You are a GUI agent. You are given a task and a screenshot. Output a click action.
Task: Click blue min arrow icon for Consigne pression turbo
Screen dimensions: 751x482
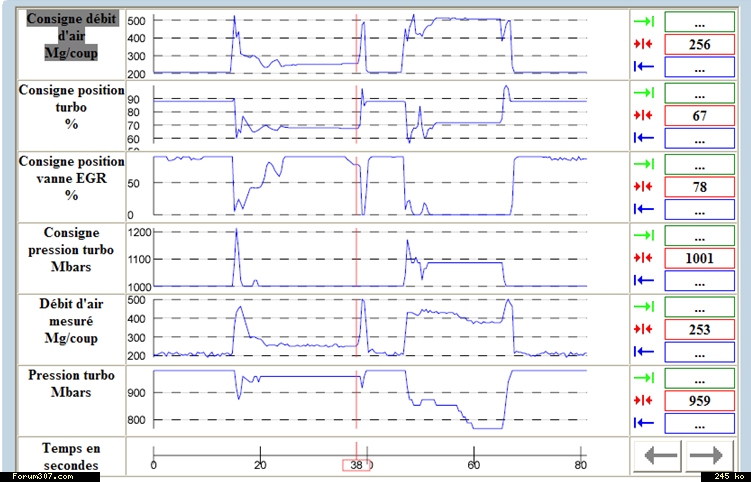(x=644, y=280)
